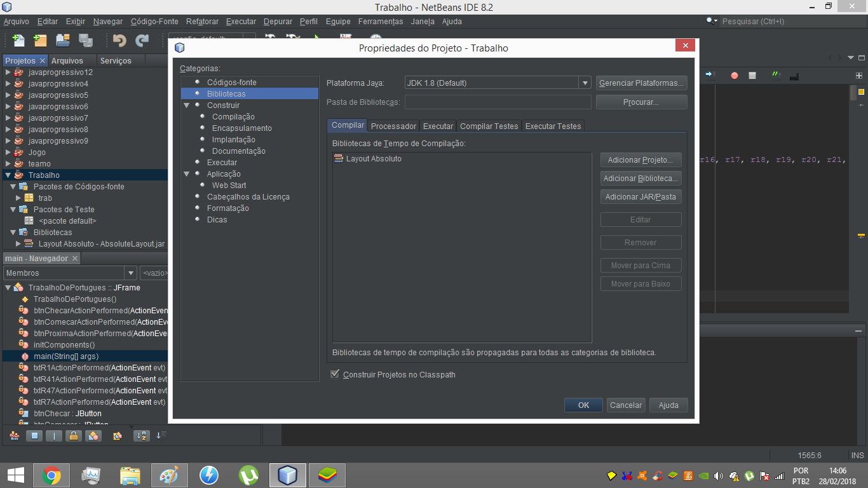Expand the javaprogressivo4 project node

(x=8, y=83)
